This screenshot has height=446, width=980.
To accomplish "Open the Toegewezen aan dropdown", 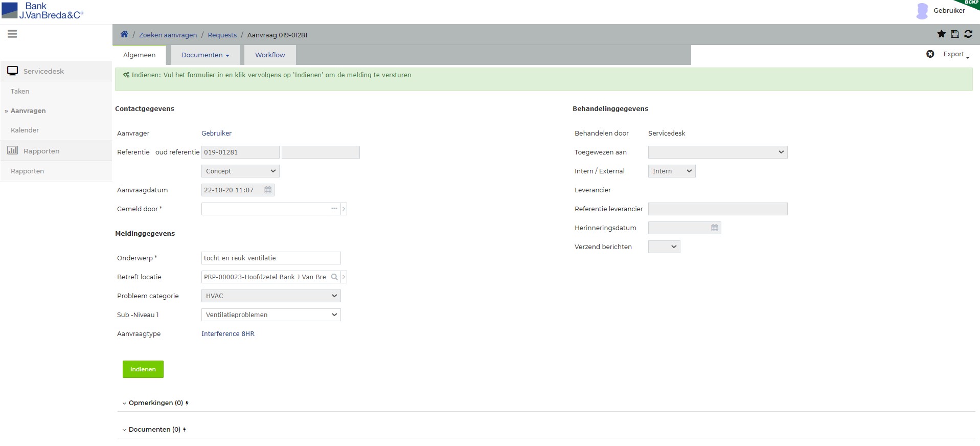I will [717, 152].
